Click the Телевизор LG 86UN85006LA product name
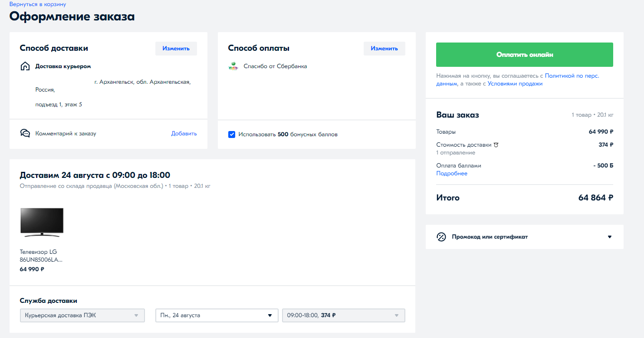The height and width of the screenshot is (338, 644). pyautogui.click(x=41, y=256)
